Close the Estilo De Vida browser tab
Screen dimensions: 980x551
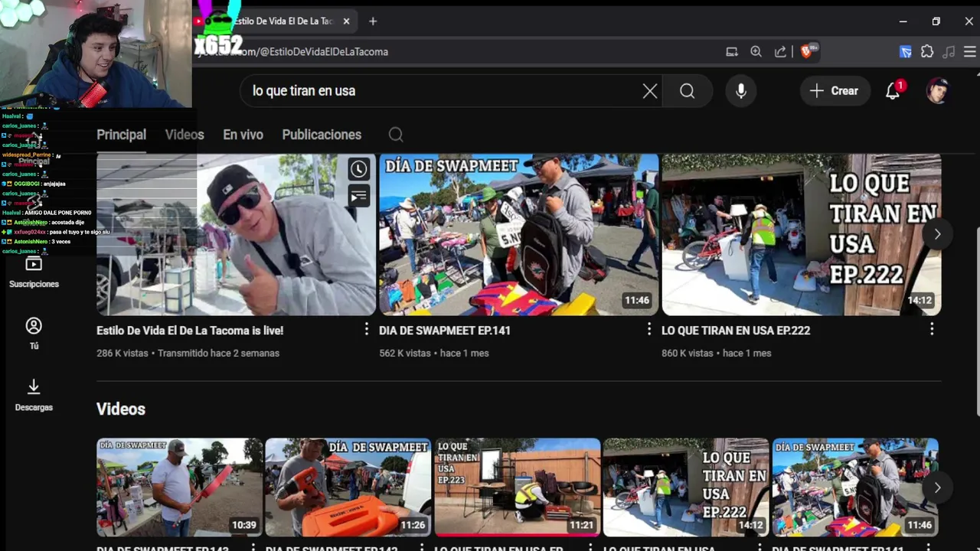[346, 21]
